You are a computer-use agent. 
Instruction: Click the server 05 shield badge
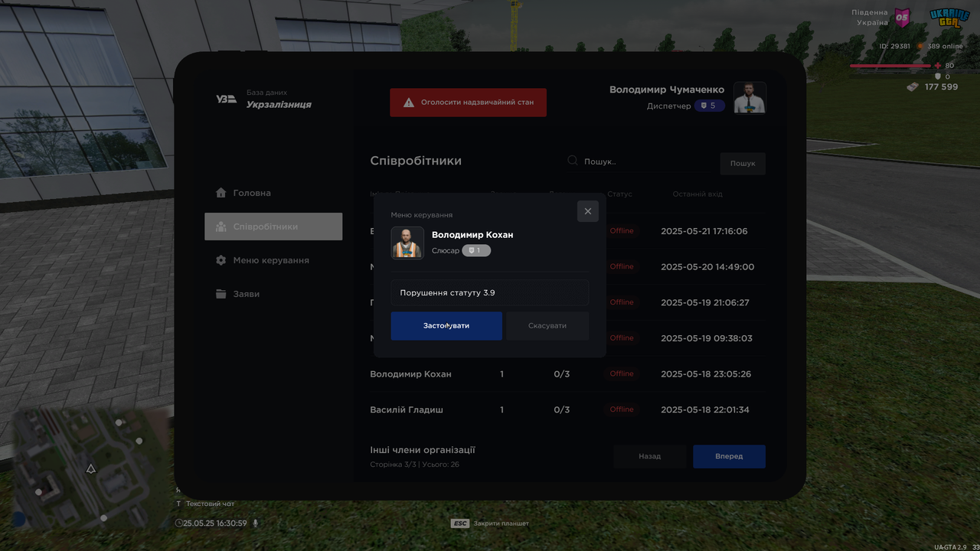pyautogui.click(x=903, y=17)
